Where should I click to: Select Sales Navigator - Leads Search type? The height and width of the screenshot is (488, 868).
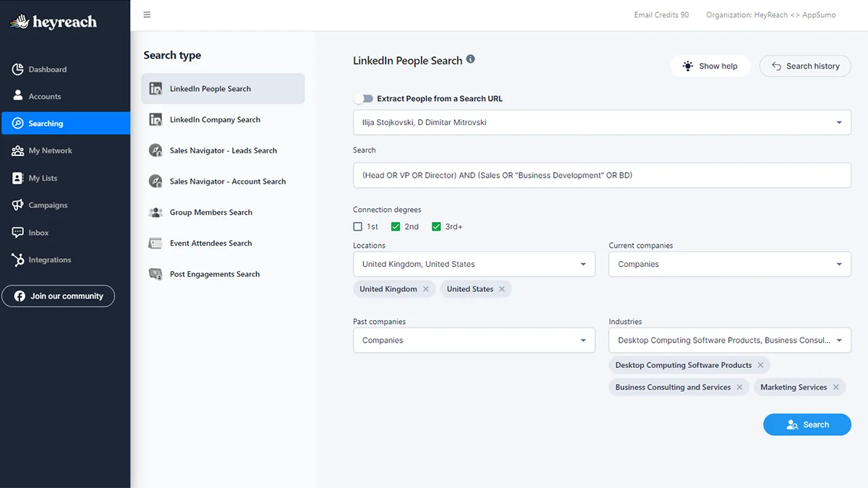[223, 150]
